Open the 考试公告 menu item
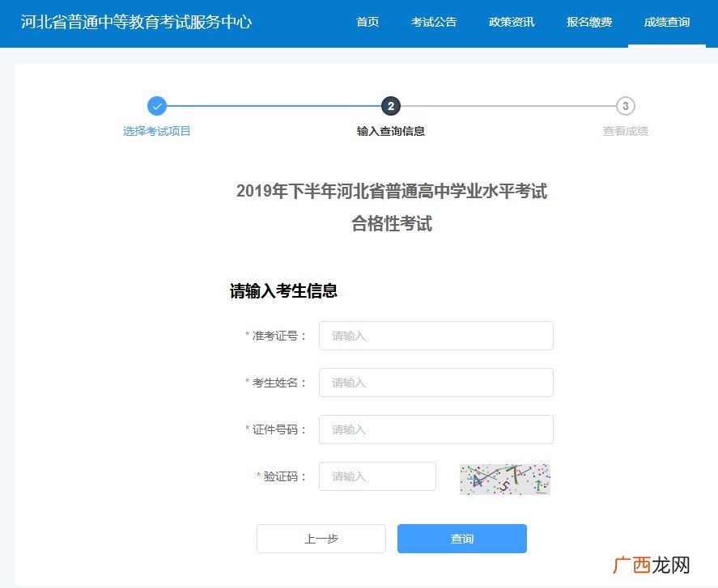The image size is (718, 588). [434, 22]
